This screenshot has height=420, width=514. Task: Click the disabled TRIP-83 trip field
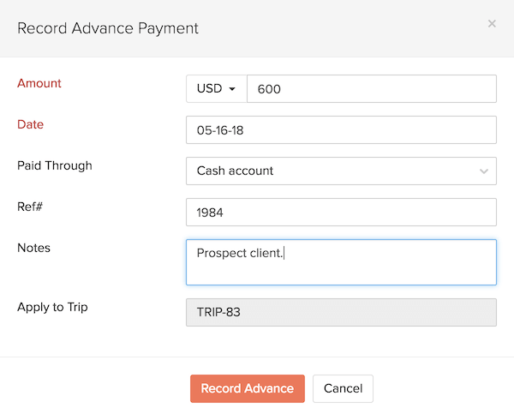click(x=341, y=312)
